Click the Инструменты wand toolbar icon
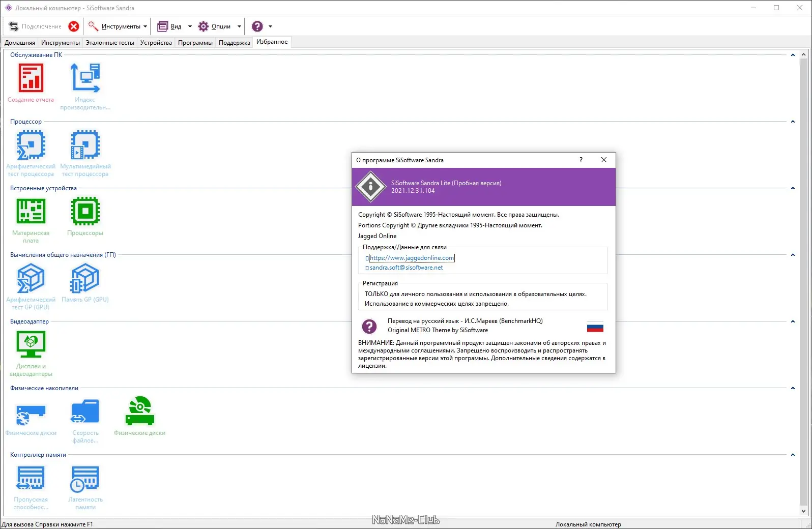The image size is (812, 529). (93, 26)
